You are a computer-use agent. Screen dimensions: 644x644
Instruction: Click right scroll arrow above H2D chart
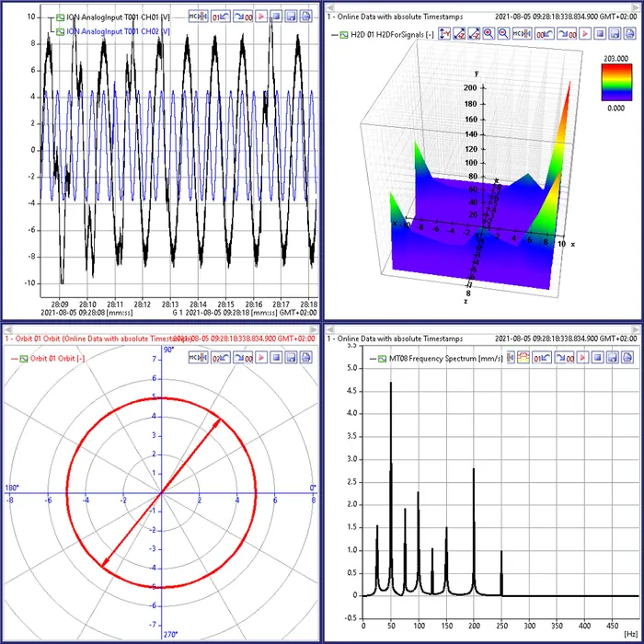click(638, 7)
